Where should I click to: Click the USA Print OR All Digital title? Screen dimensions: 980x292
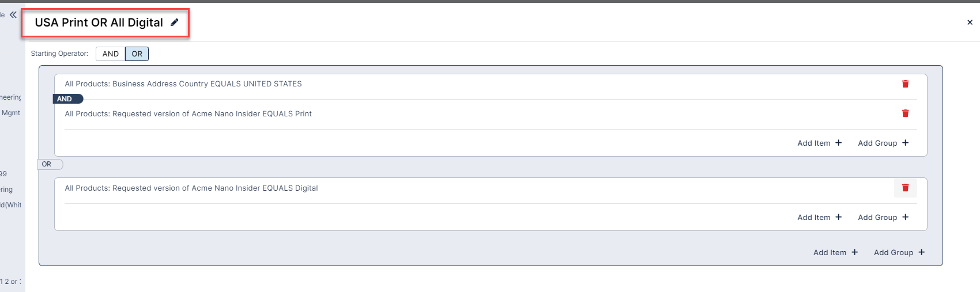tap(99, 22)
